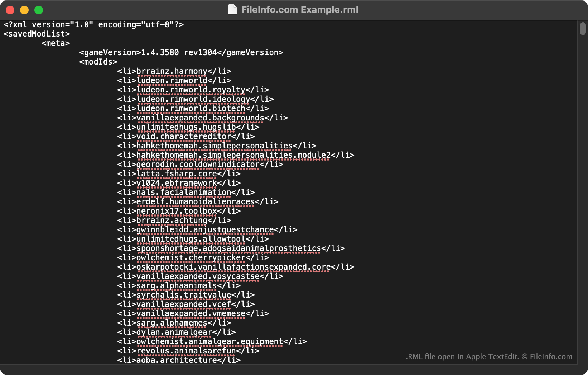Click the nals.facialanimation line

(185, 192)
